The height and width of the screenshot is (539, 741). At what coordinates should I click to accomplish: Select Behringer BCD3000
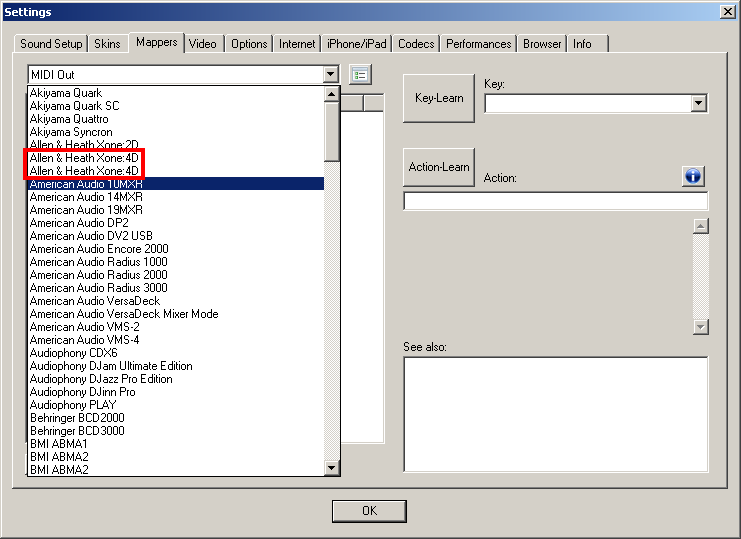tap(176, 431)
